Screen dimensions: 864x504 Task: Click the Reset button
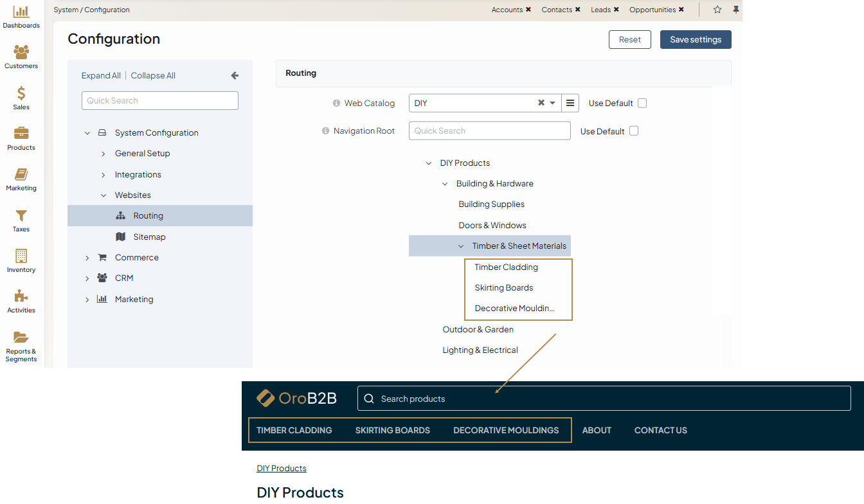[629, 40]
